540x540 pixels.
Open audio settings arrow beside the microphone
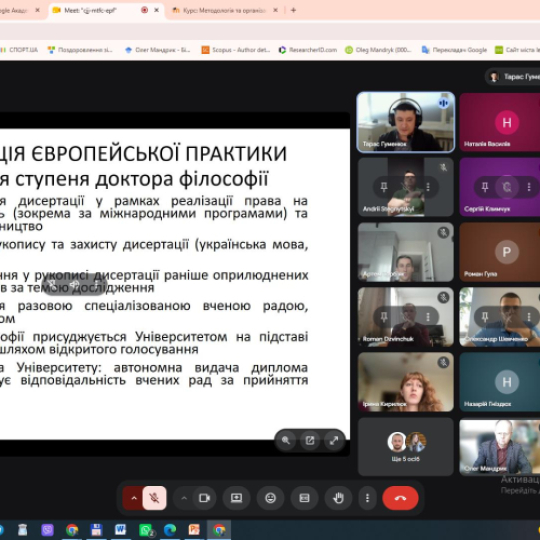[134, 498]
